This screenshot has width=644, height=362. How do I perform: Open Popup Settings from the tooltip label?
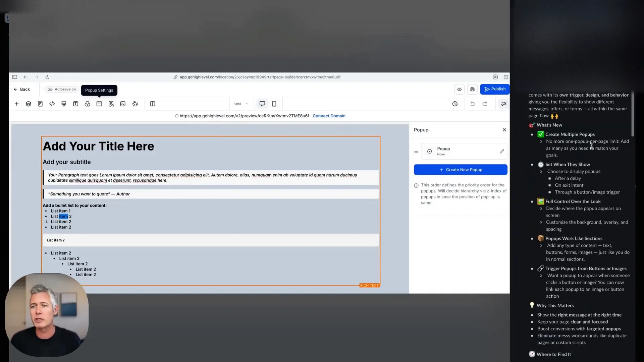point(99,90)
